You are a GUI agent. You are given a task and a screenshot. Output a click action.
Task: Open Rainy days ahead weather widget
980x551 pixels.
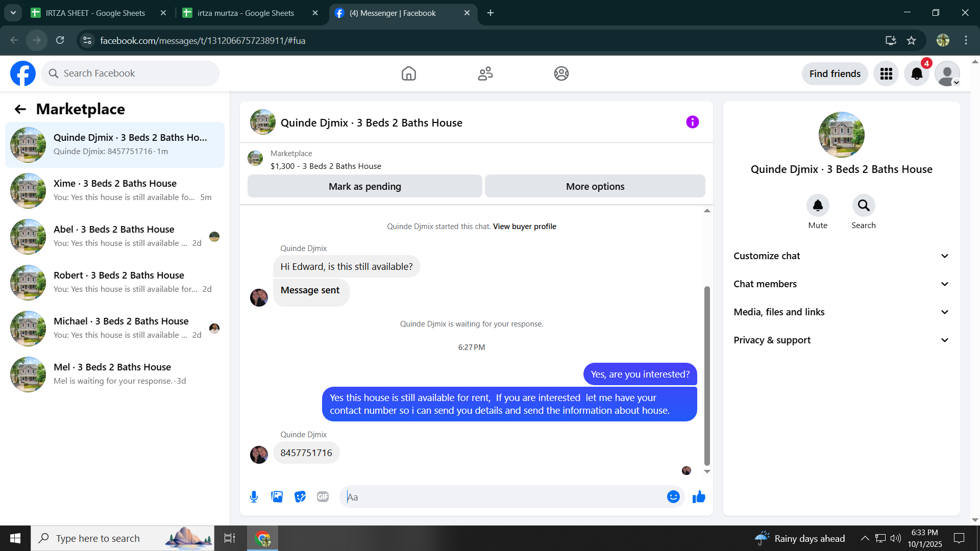800,538
